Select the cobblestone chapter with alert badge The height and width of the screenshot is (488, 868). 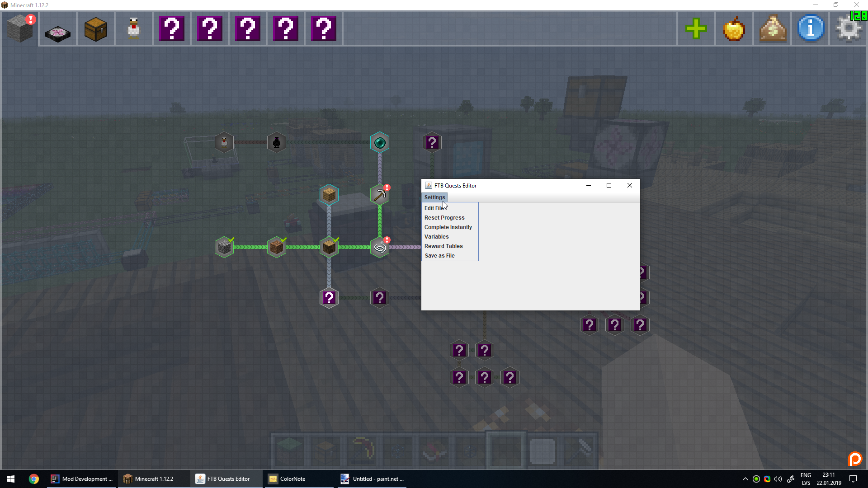[20, 29]
